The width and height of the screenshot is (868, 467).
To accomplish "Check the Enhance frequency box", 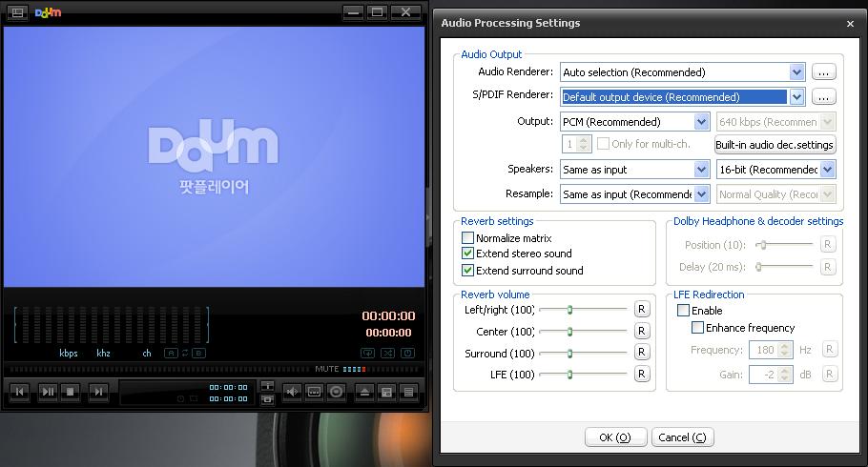I will pyautogui.click(x=697, y=328).
